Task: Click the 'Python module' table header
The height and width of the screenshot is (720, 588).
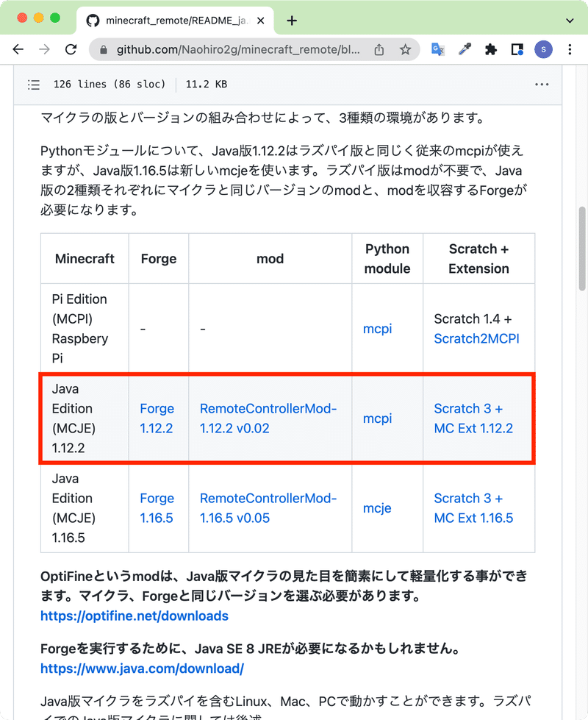Action: point(387,259)
